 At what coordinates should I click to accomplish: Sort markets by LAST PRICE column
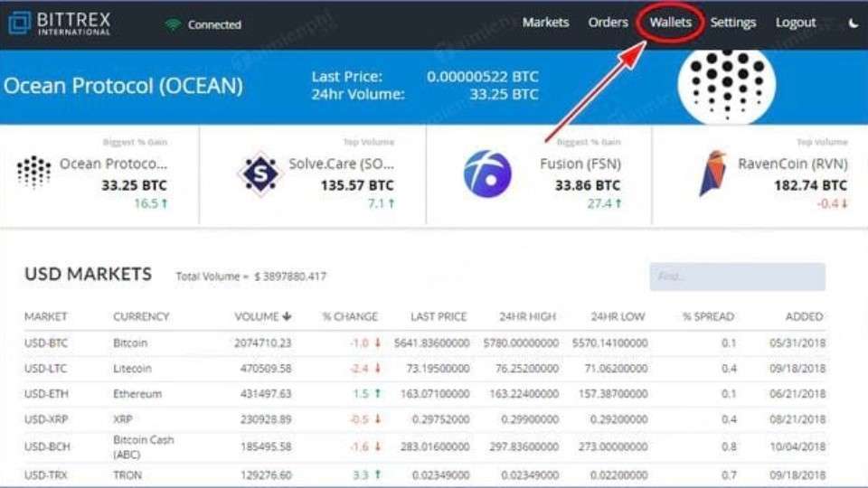438,316
